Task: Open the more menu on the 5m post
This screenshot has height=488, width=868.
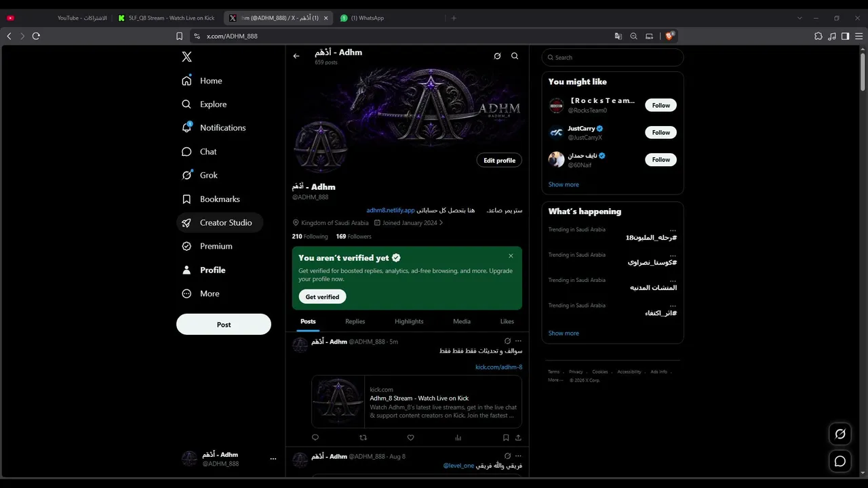Action: (x=518, y=341)
